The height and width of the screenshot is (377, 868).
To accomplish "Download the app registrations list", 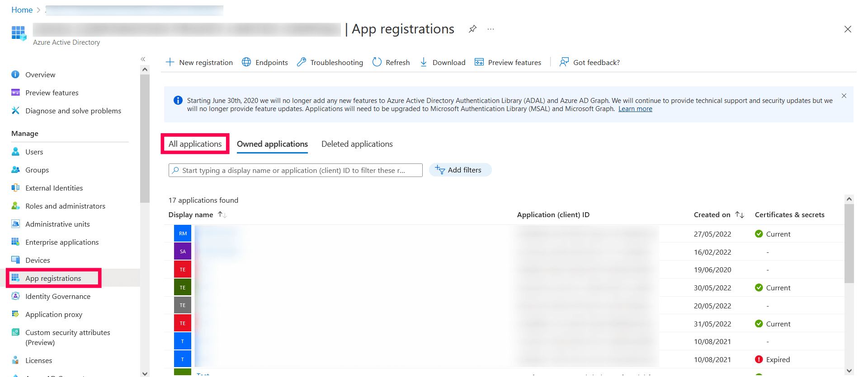I will point(443,62).
